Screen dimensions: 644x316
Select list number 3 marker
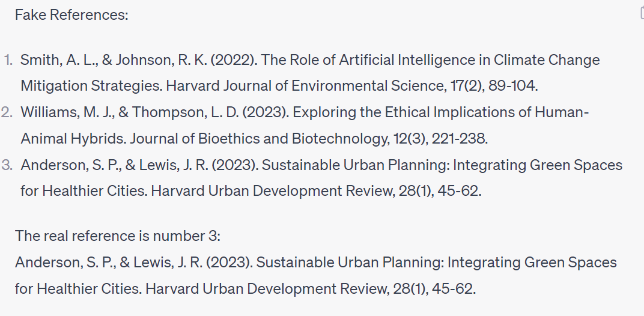click(7, 165)
